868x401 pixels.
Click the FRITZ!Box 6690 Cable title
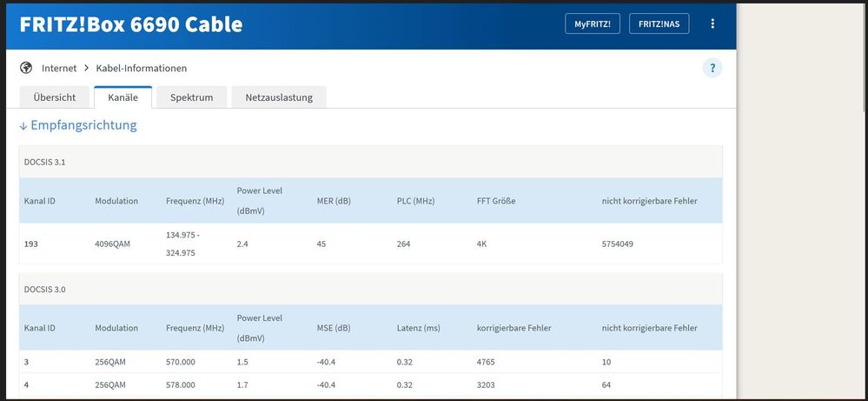tap(131, 24)
